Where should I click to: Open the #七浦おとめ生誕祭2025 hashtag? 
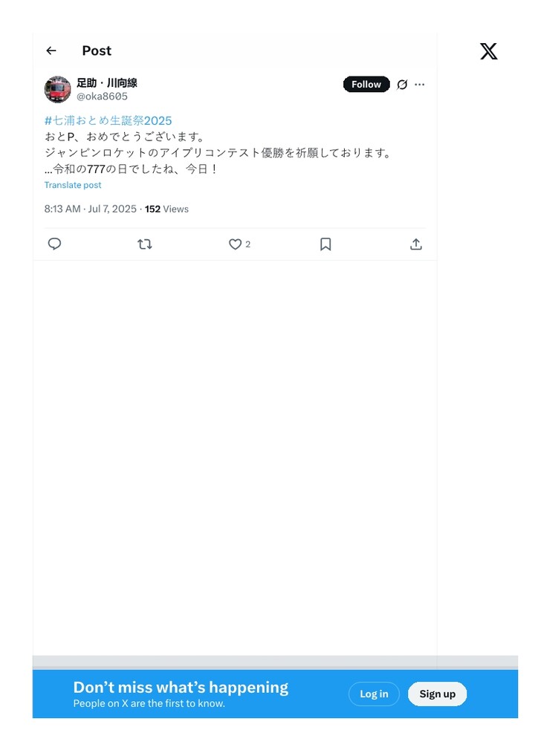click(108, 120)
